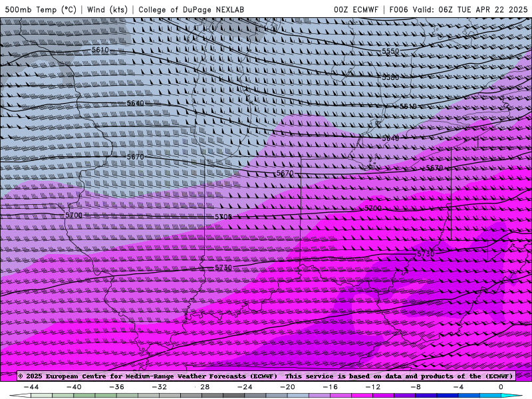Select the ECMWF copyright notice text
532x399 pixels.
coord(265,376)
